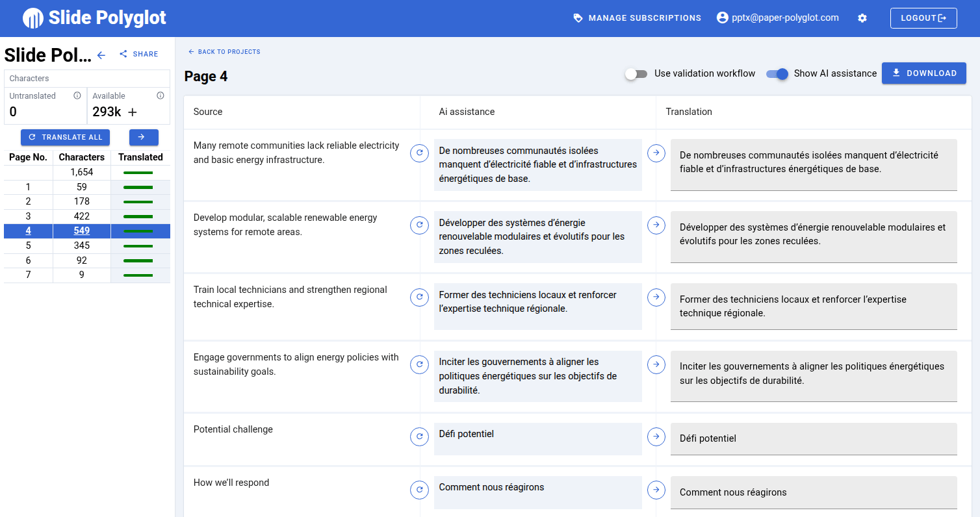Click the settings gear icon in header
980x517 pixels.
pyautogui.click(x=862, y=18)
